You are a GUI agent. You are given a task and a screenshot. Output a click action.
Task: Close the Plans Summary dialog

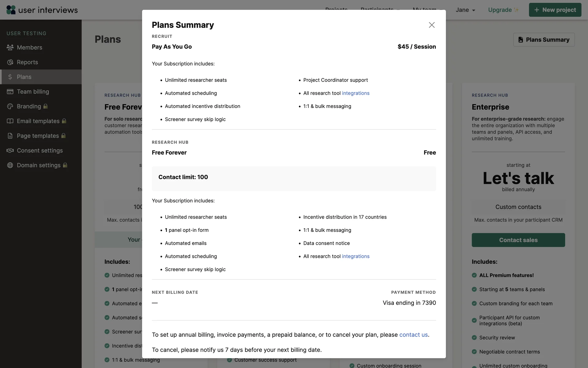[432, 25]
